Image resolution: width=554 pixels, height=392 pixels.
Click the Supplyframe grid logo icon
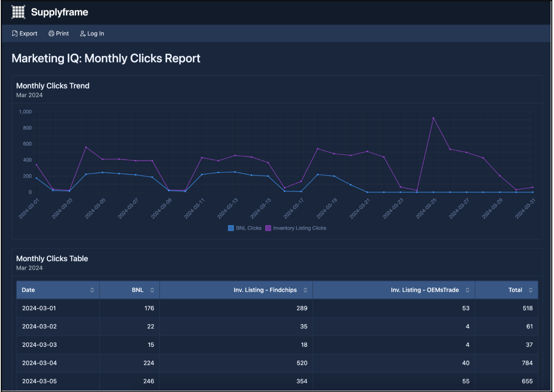(18, 12)
